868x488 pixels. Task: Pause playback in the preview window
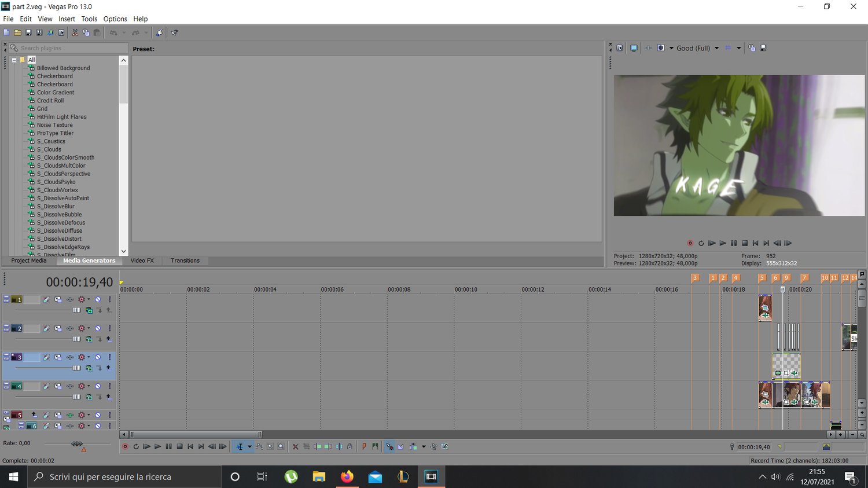pos(734,243)
